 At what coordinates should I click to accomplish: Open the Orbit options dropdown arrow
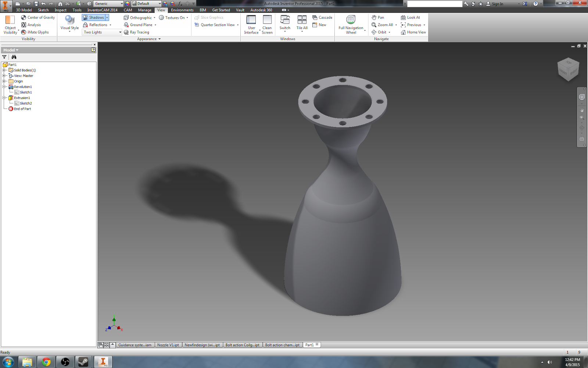pos(390,32)
